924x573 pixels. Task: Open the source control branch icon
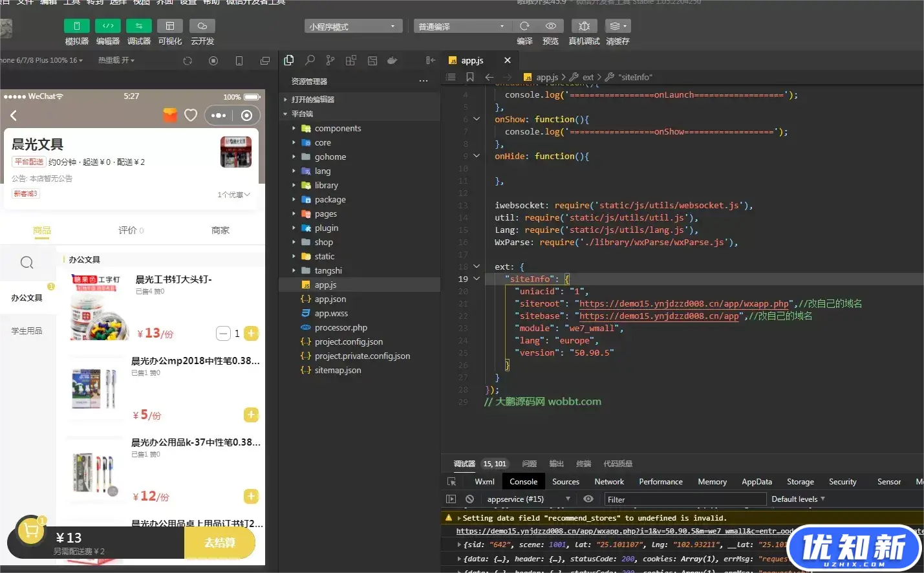(x=330, y=60)
